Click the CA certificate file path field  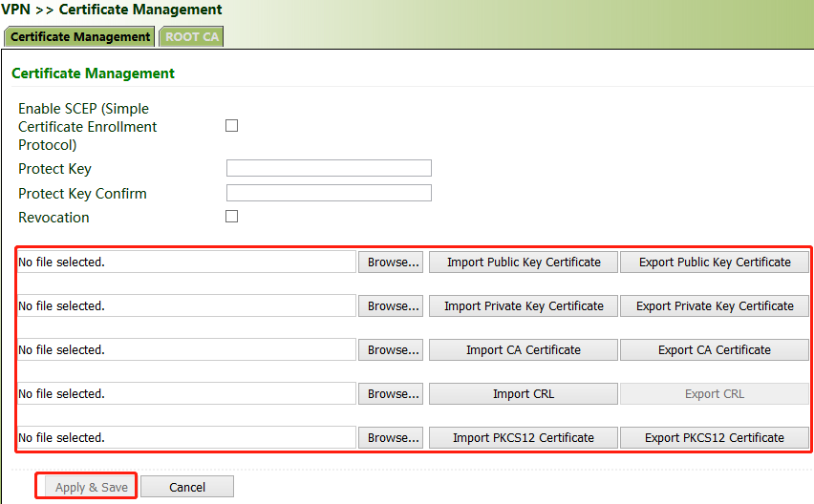click(x=186, y=350)
